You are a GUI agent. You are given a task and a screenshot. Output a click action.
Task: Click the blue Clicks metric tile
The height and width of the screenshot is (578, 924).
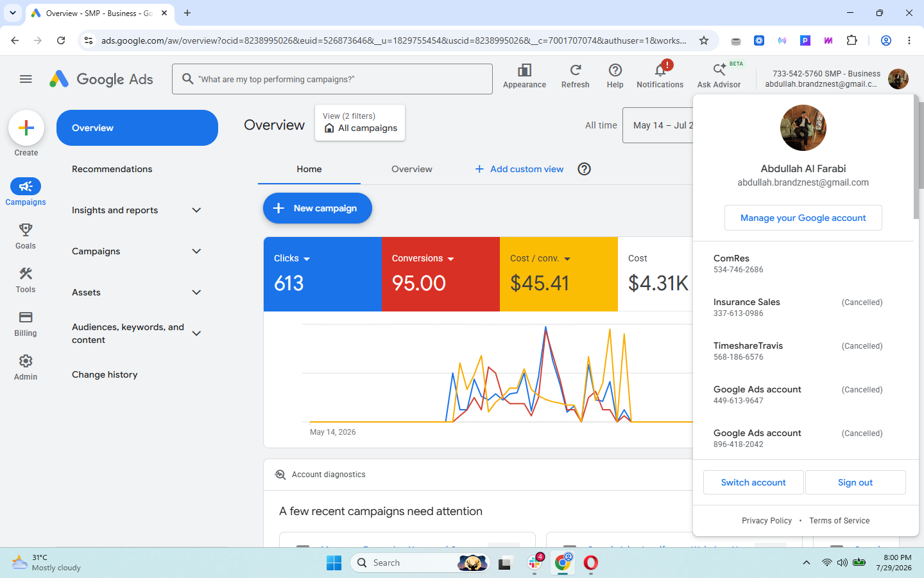pyautogui.click(x=323, y=274)
